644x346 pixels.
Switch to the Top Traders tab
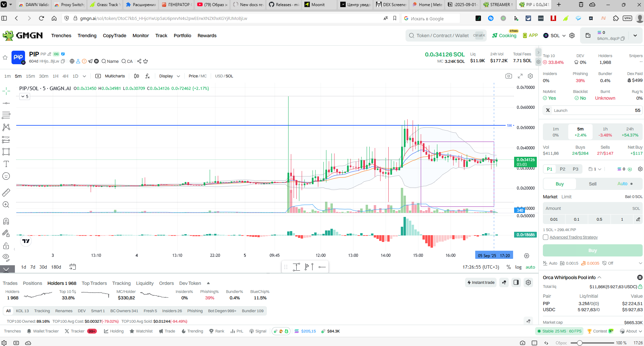coord(94,283)
